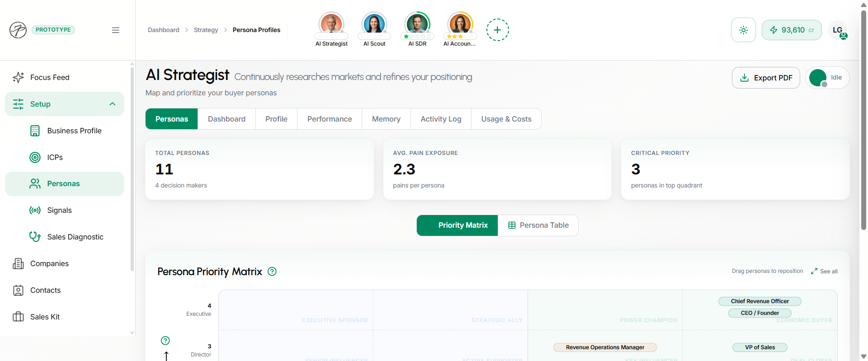Select the CEO / Founder persona chip
The width and height of the screenshot is (868, 361).
[759, 313]
